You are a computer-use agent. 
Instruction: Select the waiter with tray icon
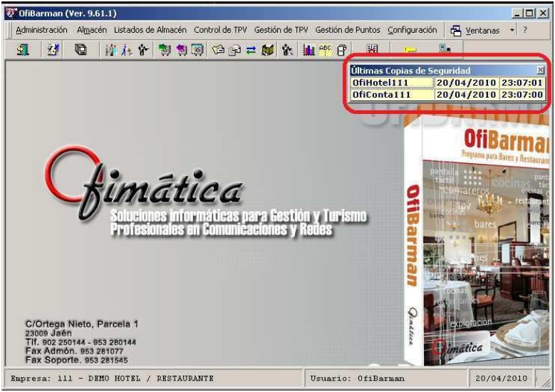(x=143, y=51)
